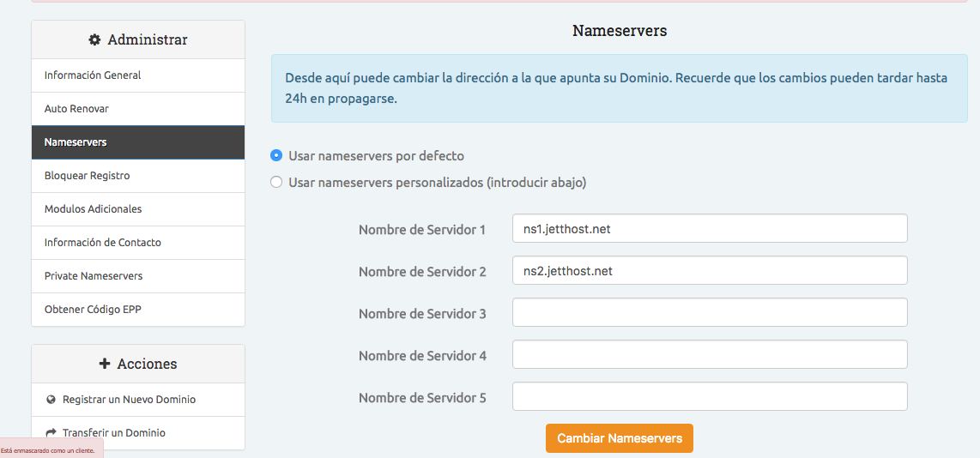This screenshot has height=458, width=980.
Task: Open the Auto Renovar section
Action: pyautogui.click(x=76, y=109)
